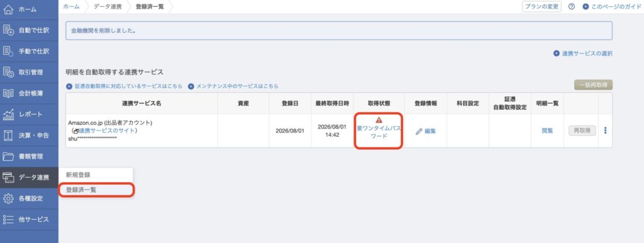
Task: Click Amazon.co.jp (出品者アカウント) service name
Action: click(x=110, y=123)
